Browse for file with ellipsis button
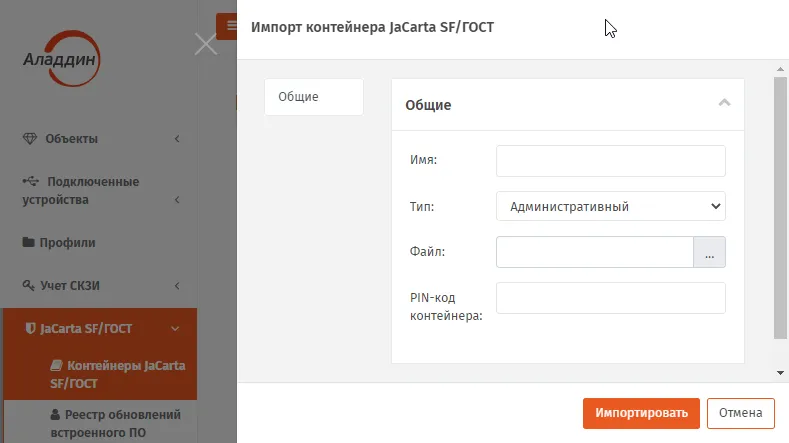Image resolution: width=789 pixels, height=443 pixels. click(709, 252)
